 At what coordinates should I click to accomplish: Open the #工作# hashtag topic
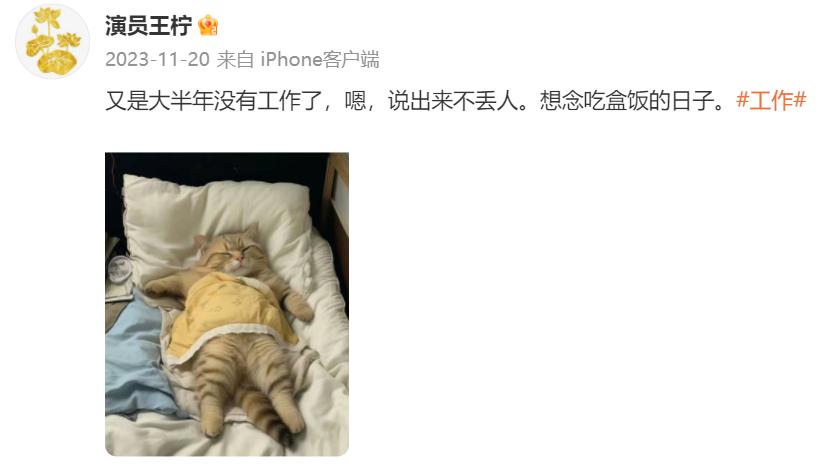click(771, 100)
